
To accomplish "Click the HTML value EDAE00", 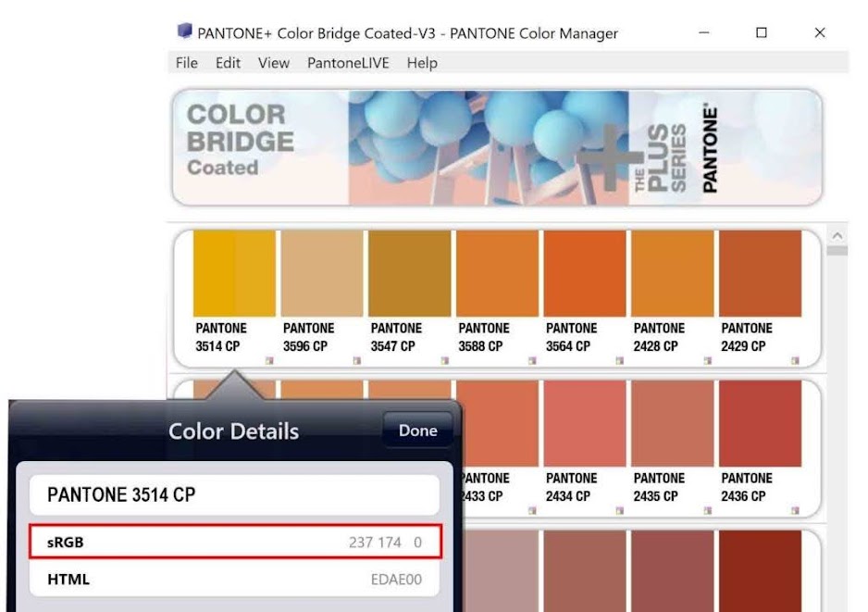I will pos(396,580).
